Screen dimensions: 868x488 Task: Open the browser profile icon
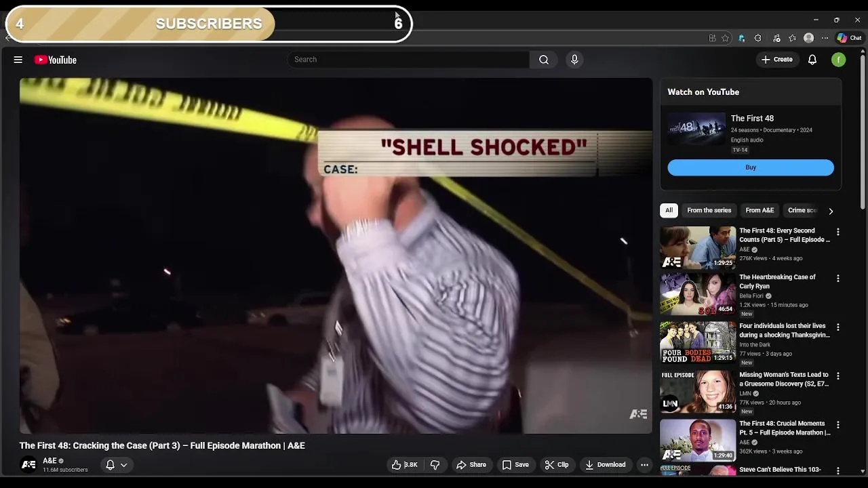pos(808,38)
